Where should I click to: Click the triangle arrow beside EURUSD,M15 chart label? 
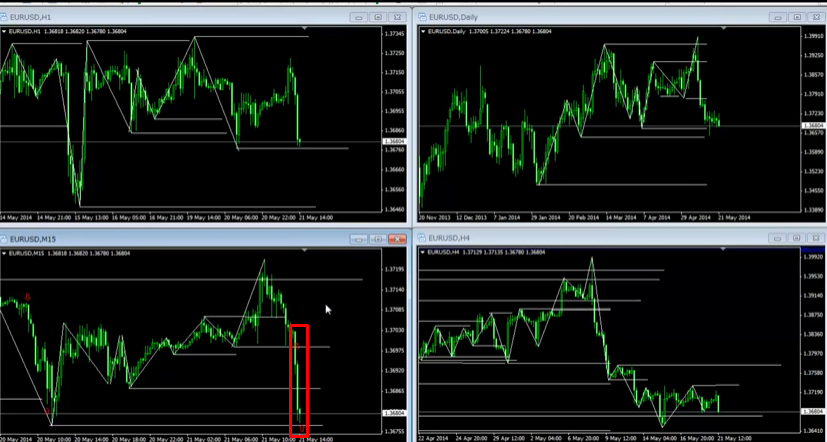coord(4,253)
